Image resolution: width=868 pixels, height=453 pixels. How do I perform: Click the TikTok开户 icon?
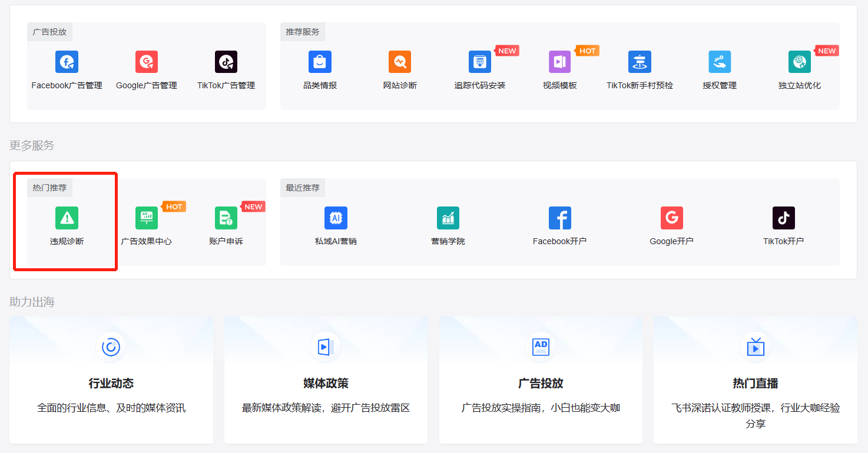[784, 218]
